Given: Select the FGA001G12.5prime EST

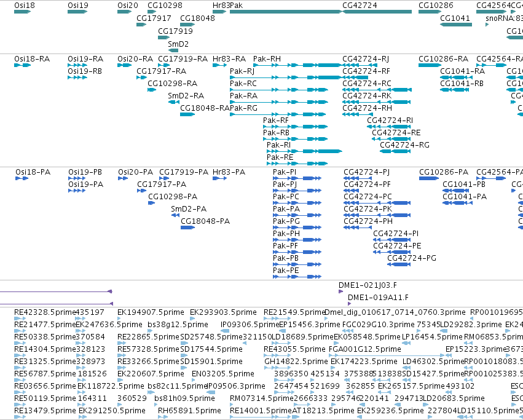Looking at the screenshot, I should [387, 355].
